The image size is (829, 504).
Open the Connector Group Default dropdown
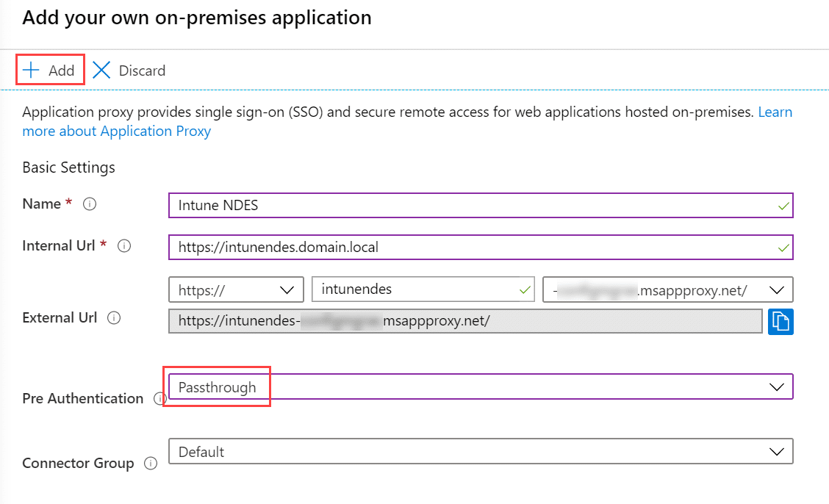[x=481, y=451]
